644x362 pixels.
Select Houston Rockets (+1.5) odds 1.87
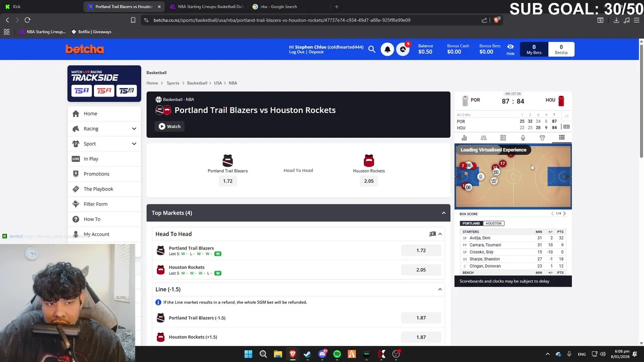pyautogui.click(x=421, y=337)
